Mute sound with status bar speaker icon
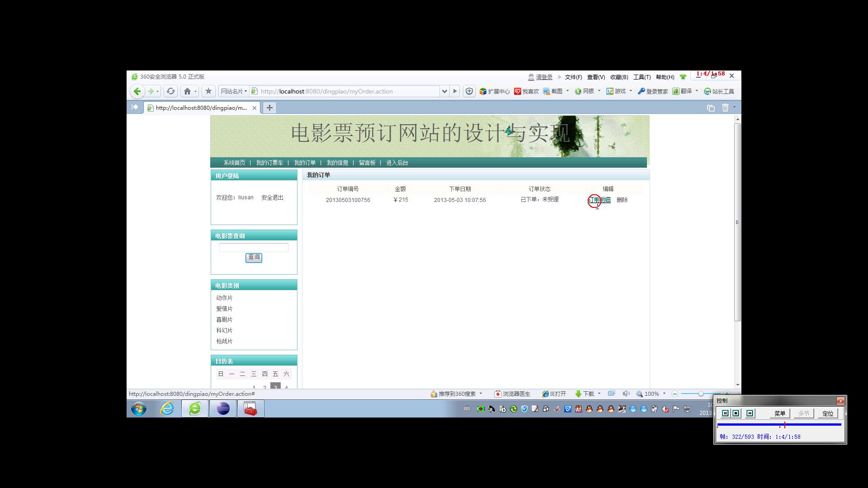Screen dimensions: 868x488 (626, 394)
